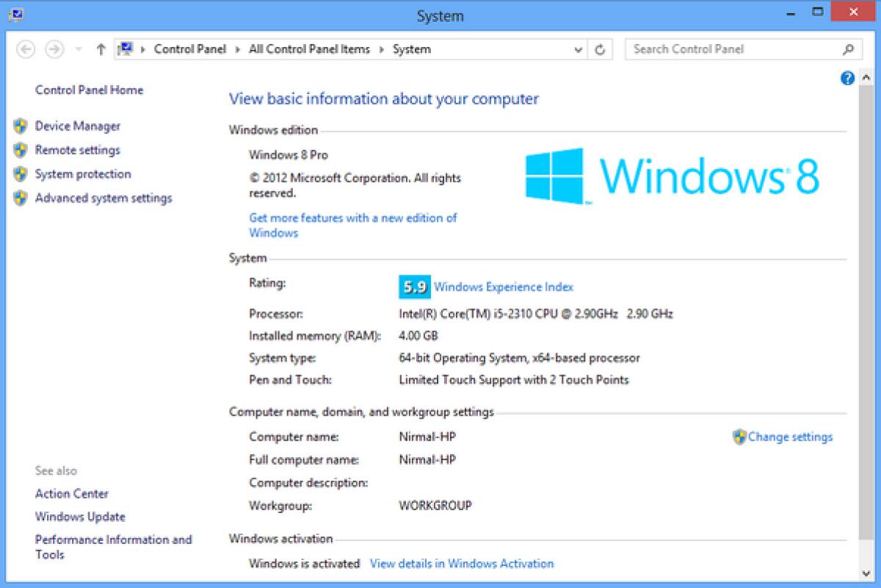
Task: Click the Up navigation arrow
Action: point(101,49)
